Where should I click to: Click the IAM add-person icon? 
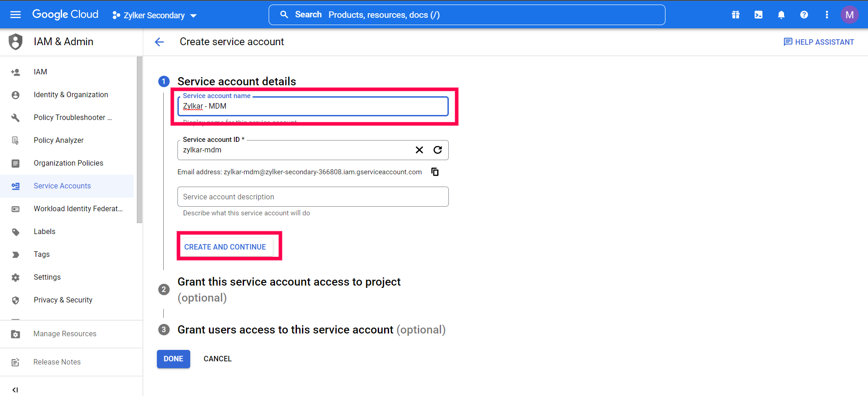[16, 72]
